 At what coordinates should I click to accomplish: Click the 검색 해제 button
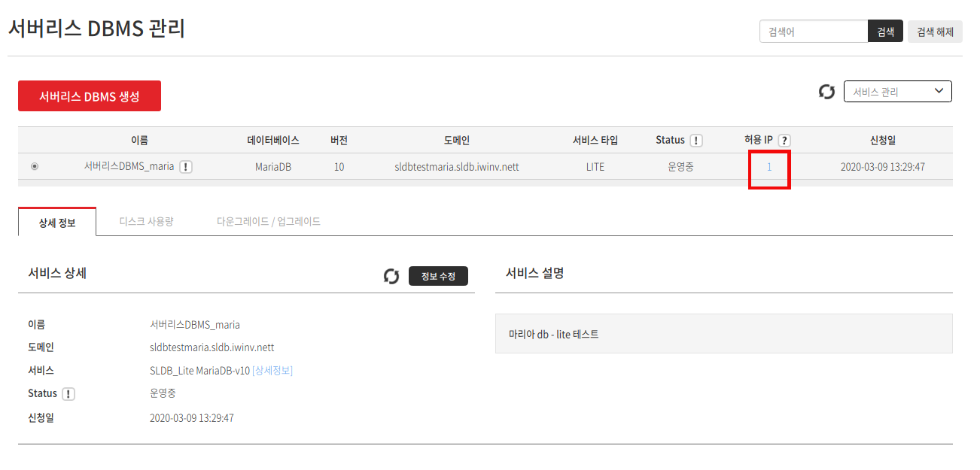[x=936, y=32]
